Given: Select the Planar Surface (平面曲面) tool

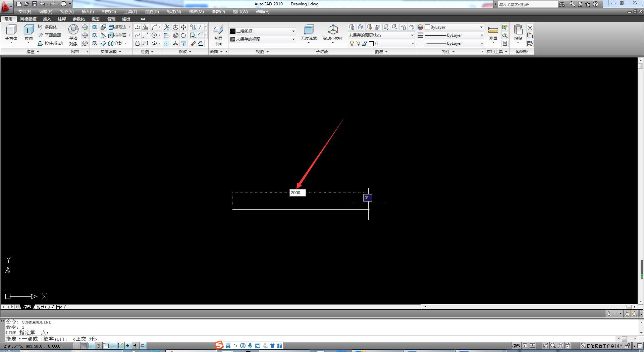Looking at the screenshot, I should coord(49,35).
